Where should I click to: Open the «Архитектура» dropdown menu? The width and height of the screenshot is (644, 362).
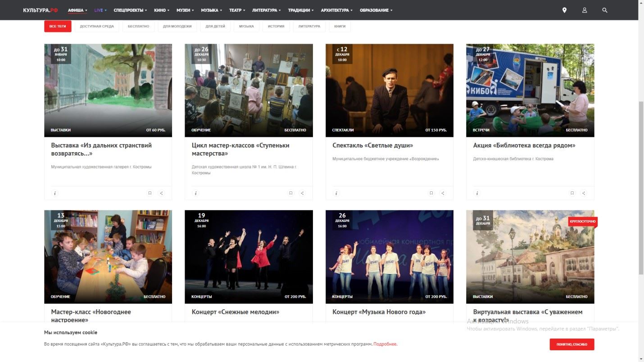336,10
